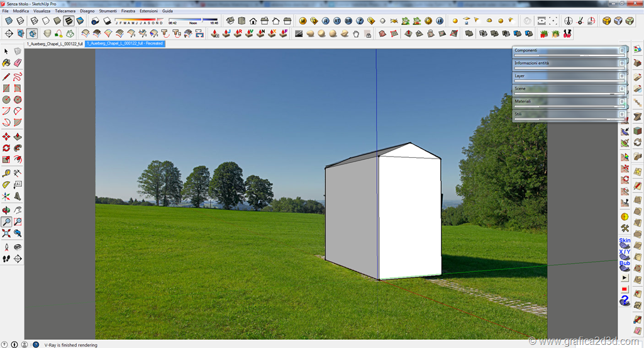644x348 pixels.
Task: Toggle X-Ray face style
Action: pos(9,21)
